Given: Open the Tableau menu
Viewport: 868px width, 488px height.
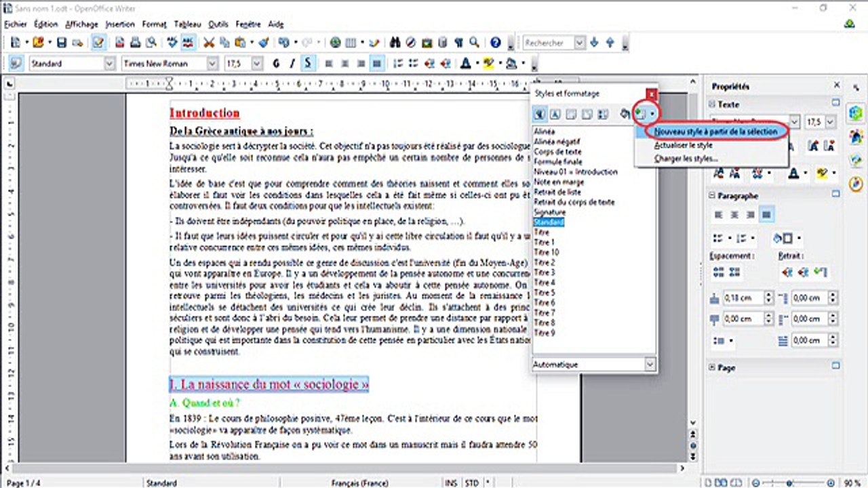Looking at the screenshot, I should [x=187, y=24].
